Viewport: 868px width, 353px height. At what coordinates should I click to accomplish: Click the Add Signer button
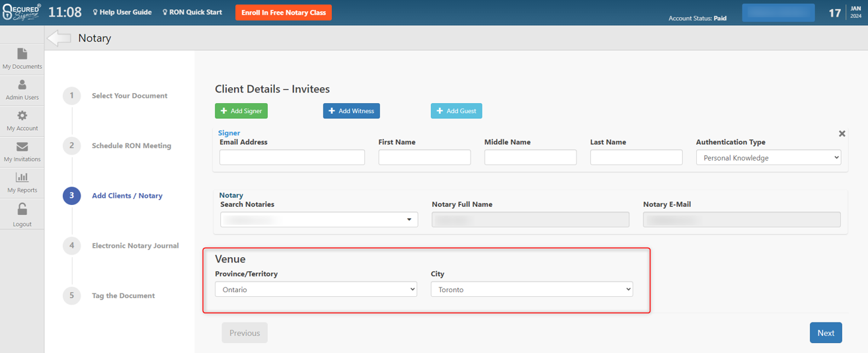tap(241, 111)
